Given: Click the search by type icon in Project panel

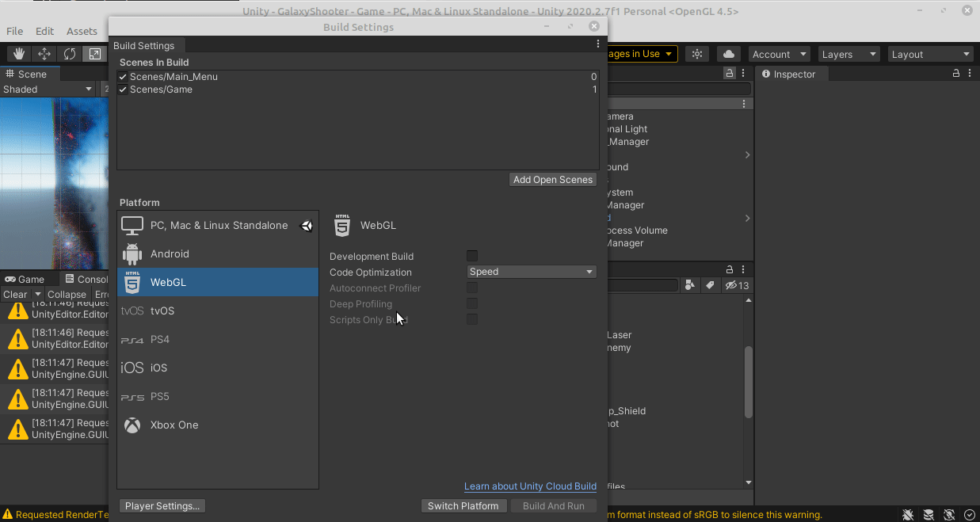Looking at the screenshot, I should tap(690, 285).
